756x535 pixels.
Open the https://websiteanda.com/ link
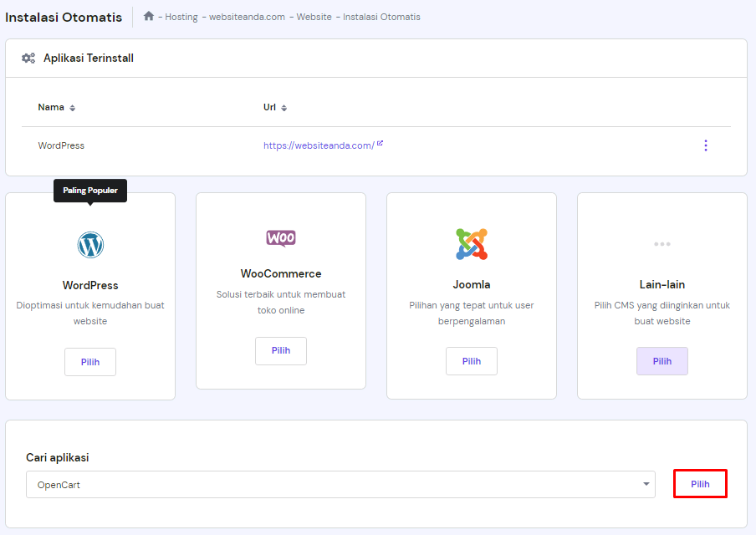pyautogui.click(x=319, y=145)
